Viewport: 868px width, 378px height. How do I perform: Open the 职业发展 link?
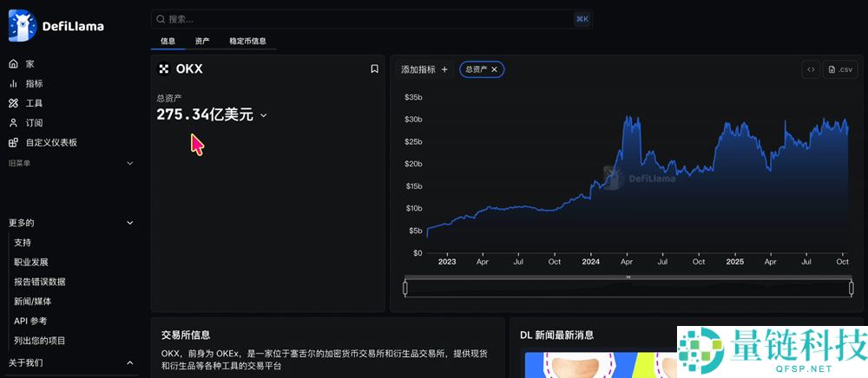coord(31,262)
